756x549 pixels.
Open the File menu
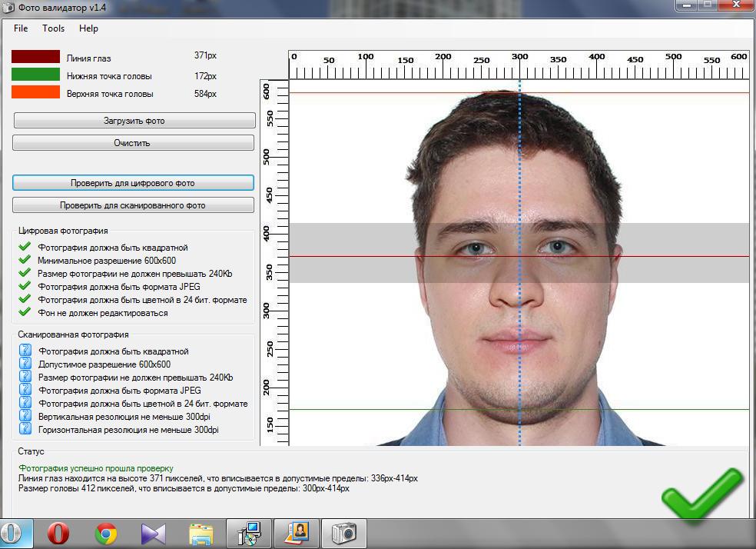(x=21, y=28)
